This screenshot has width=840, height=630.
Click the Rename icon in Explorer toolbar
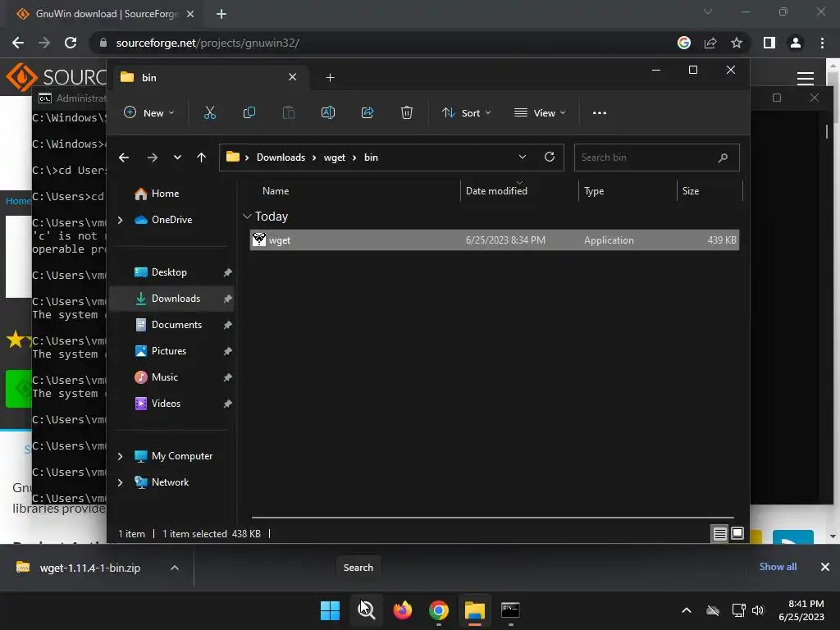[328, 112]
